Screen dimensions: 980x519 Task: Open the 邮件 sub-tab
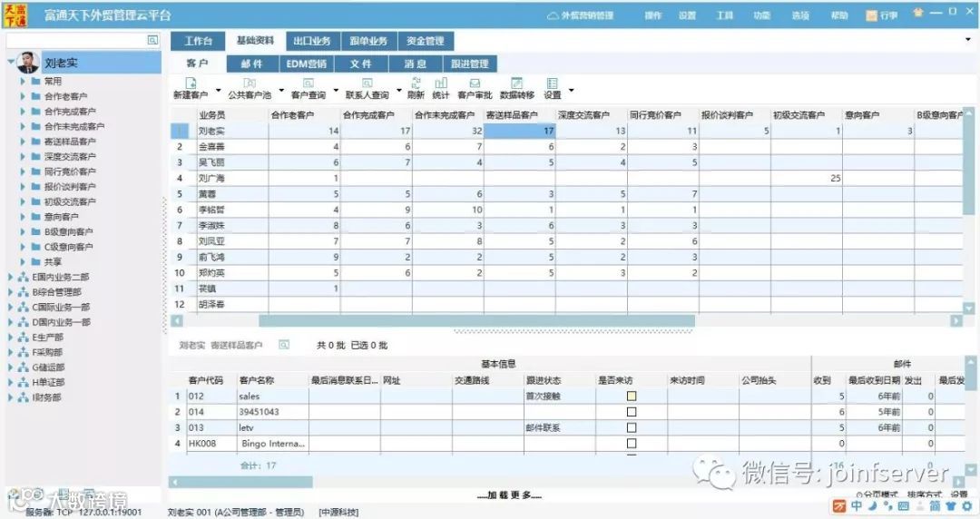pos(251,64)
